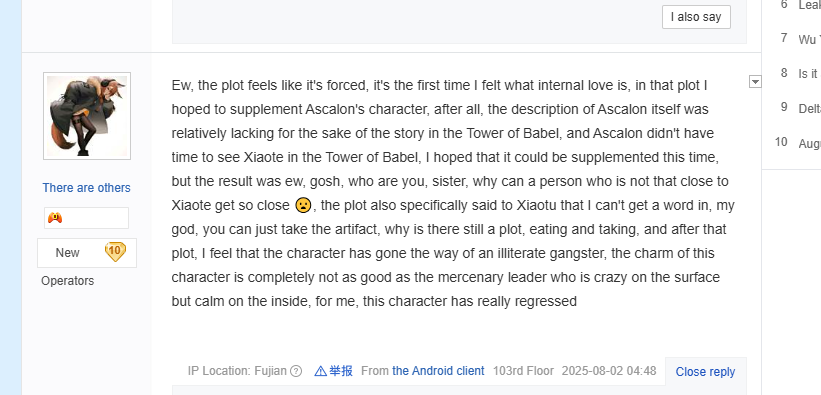Open the user's fox-girl avatar image
The height and width of the screenshot is (395, 821).
[87, 116]
